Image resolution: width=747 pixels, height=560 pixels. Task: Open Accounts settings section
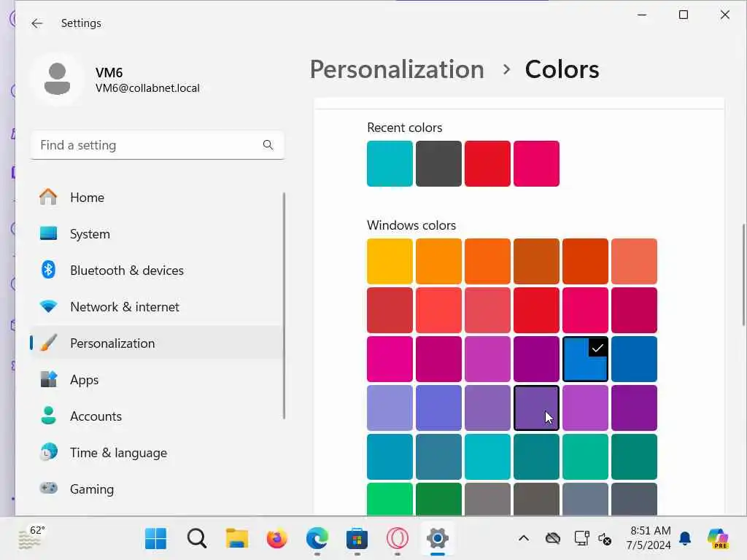coord(96,416)
